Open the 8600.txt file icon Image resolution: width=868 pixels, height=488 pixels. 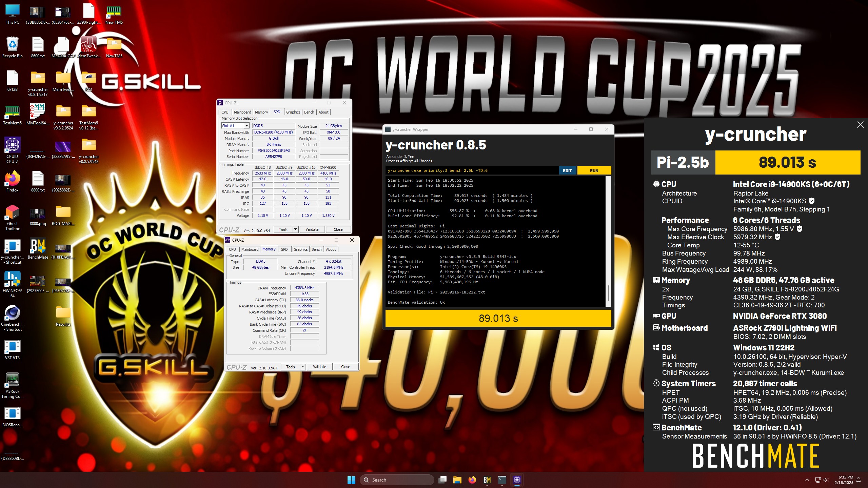38,47
